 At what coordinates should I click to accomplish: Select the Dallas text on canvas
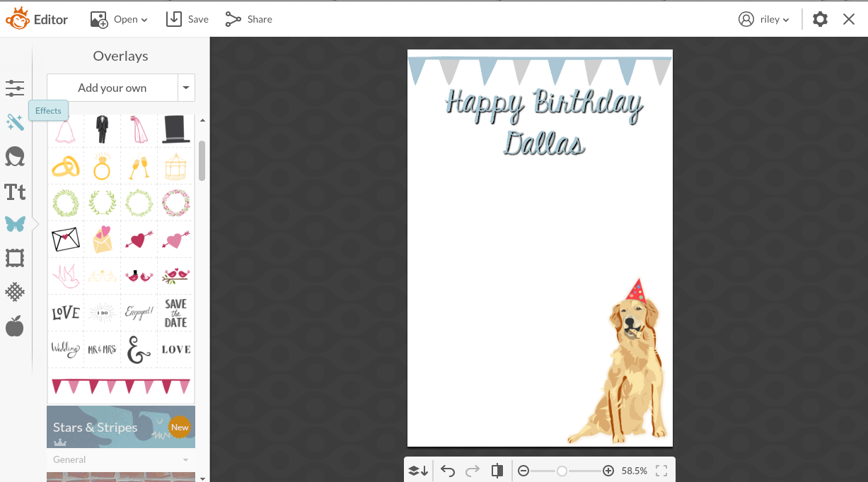[545, 143]
